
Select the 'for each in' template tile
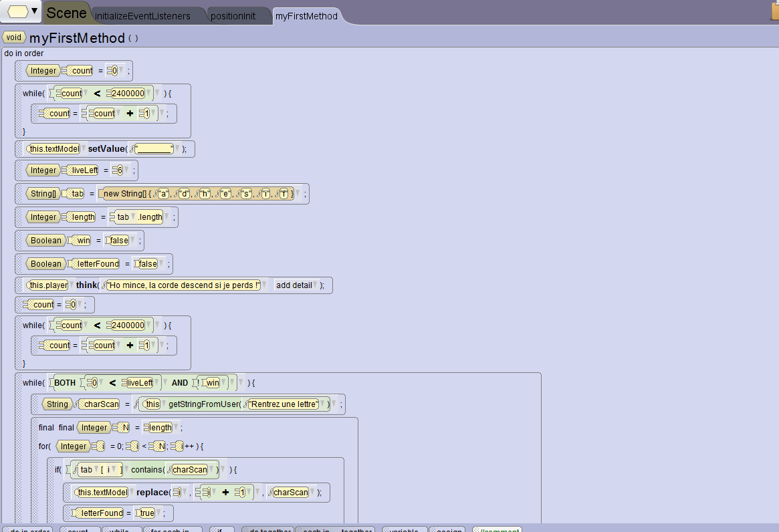tap(173, 529)
